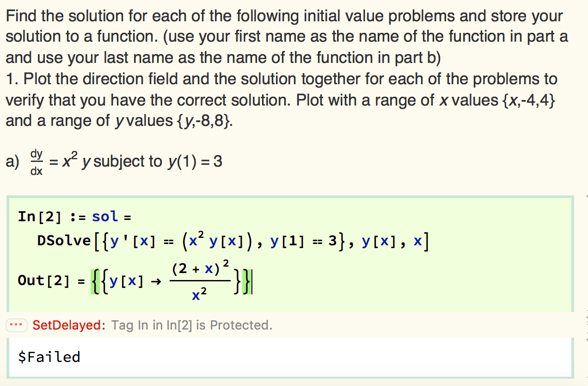
Task: Click the red ellipsis message icon
Action: click(x=18, y=325)
